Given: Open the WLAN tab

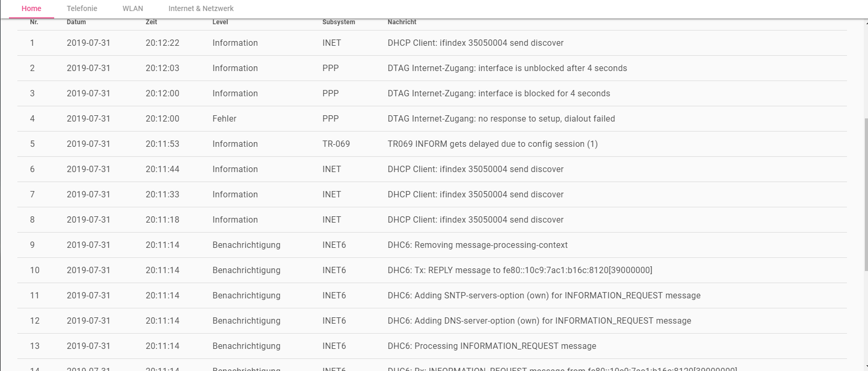Looking at the screenshot, I should tap(133, 8).
